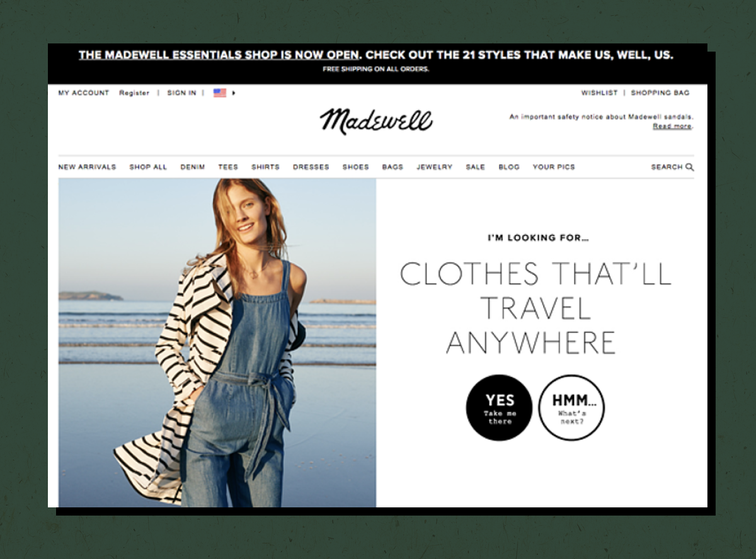This screenshot has height=559, width=756.
Task: Open the Sale page
Action: 476,167
